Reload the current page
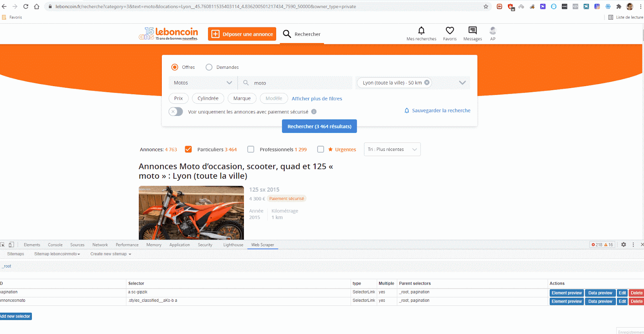Viewport: 644px width, 334px height. (x=26, y=6)
